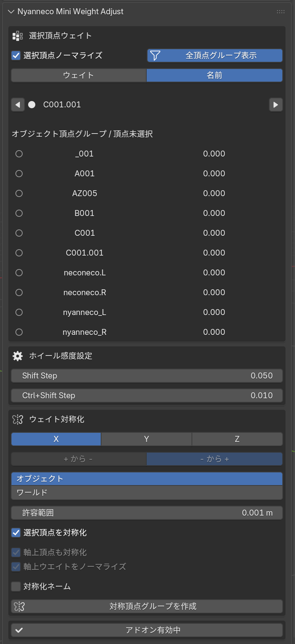
Task: Go to previous vertex group with left arrow
Action: [x=18, y=105]
